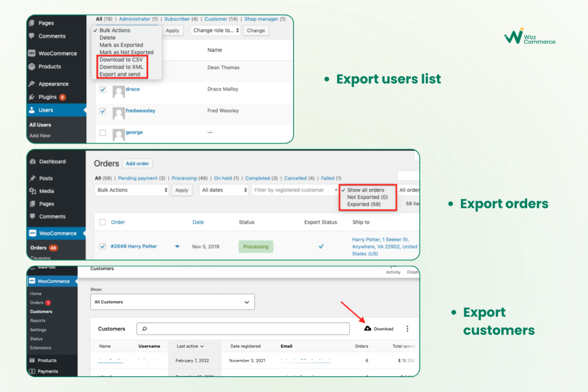The width and height of the screenshot is (588, 392).
Task: Click the WizzCommerce logo
Action: coord(529,36)
